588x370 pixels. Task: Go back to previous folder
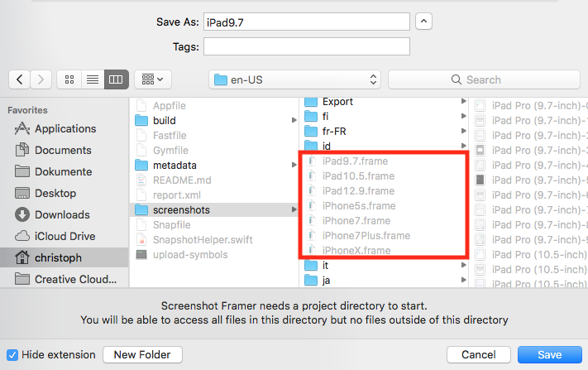pyautogui.click(x=20, y=79)
